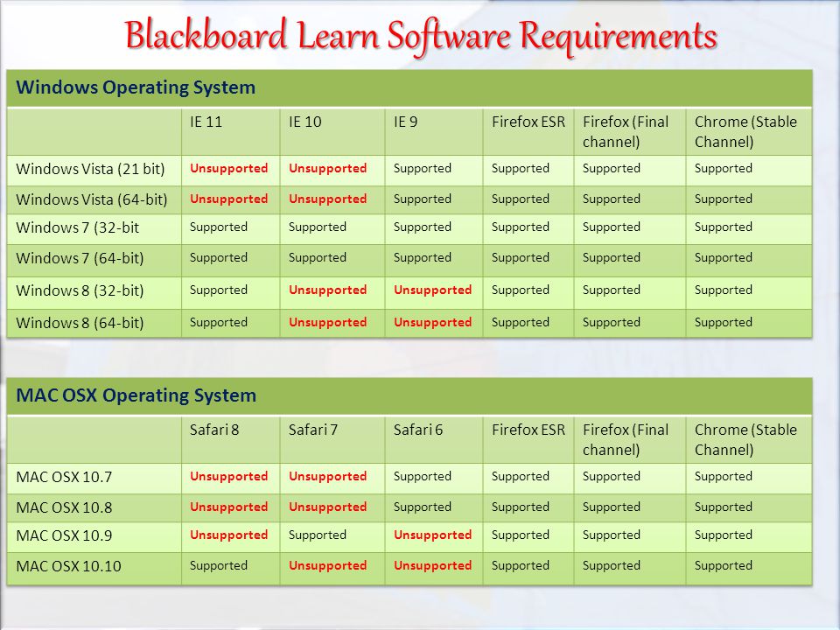Select the "Windows 8 (64-bit)" row label

click(x=80, y=323)
